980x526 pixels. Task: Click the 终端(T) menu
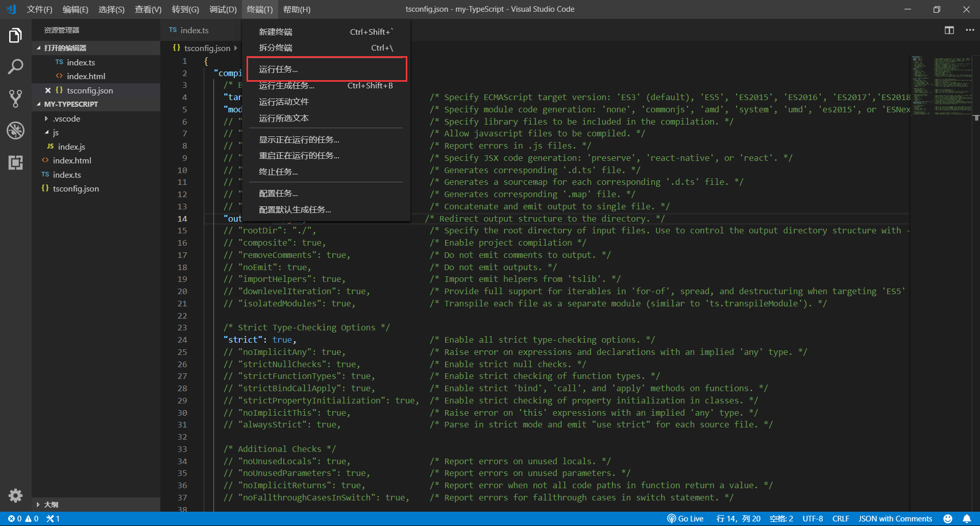click(260, 9)
